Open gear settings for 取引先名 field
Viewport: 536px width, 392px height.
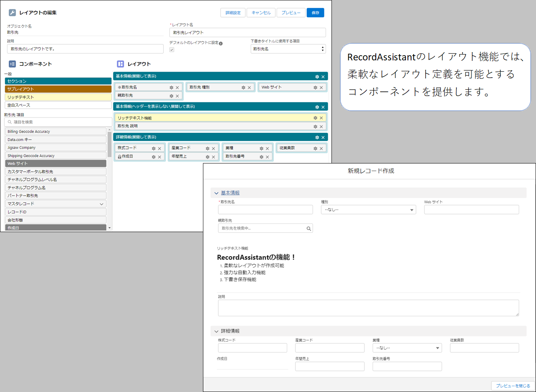171,87
